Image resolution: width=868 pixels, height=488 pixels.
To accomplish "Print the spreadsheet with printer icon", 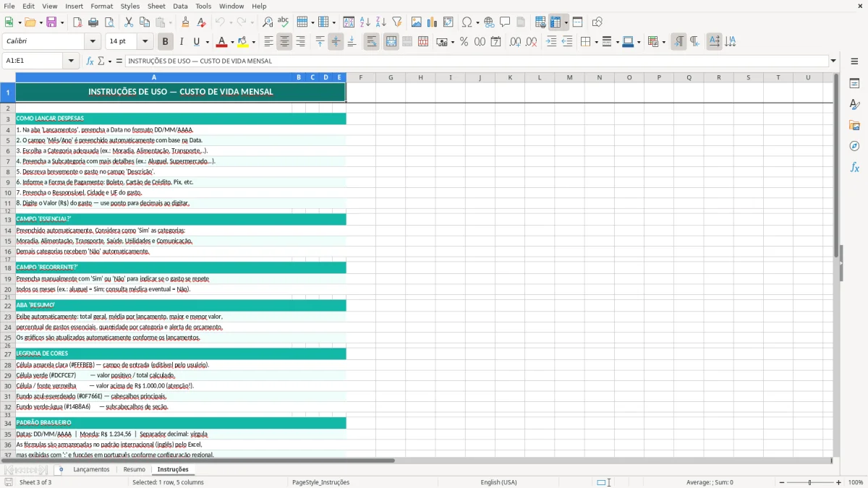I will pos(93,22).
